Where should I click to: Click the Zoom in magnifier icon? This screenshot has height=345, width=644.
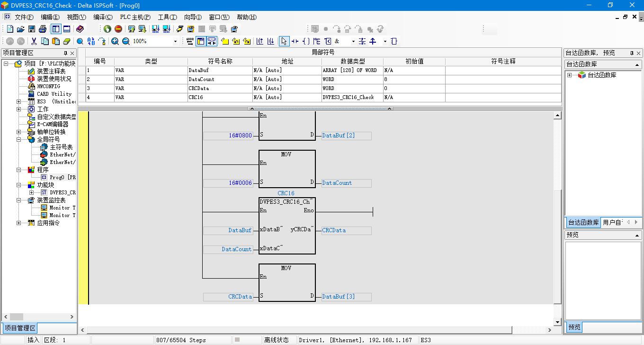[115, 41]
